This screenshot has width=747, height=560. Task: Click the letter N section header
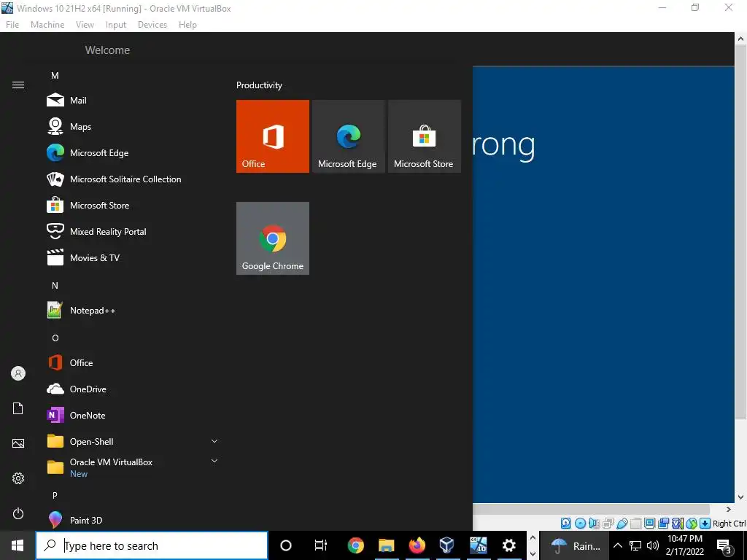55,286
